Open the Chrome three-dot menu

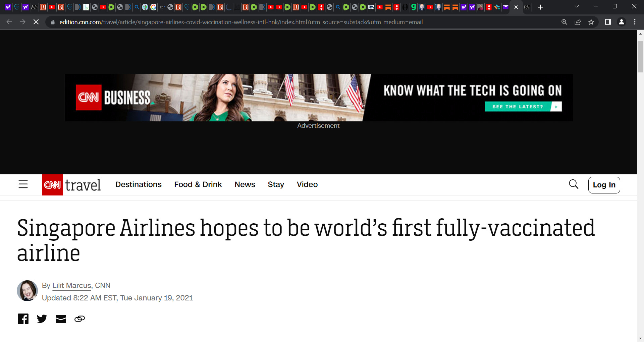[635, 22]
